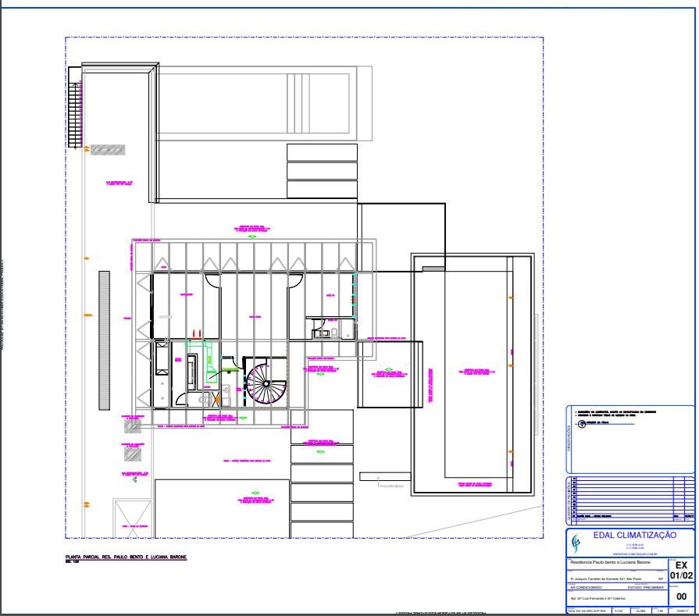Select the crossed square symbol at bottom left
Viewport: 699px width, 616px height.
click(132, 517)
